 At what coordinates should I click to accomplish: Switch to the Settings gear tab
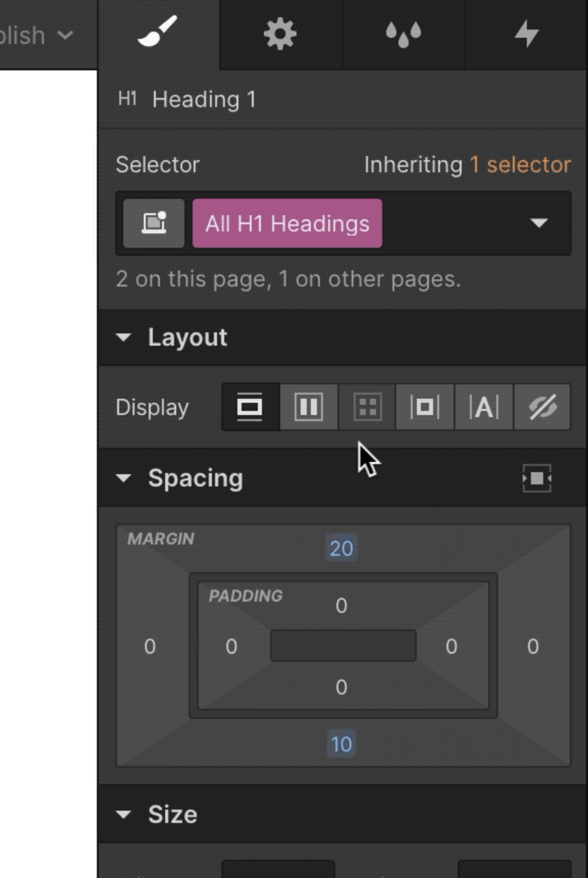click(280, 34)
